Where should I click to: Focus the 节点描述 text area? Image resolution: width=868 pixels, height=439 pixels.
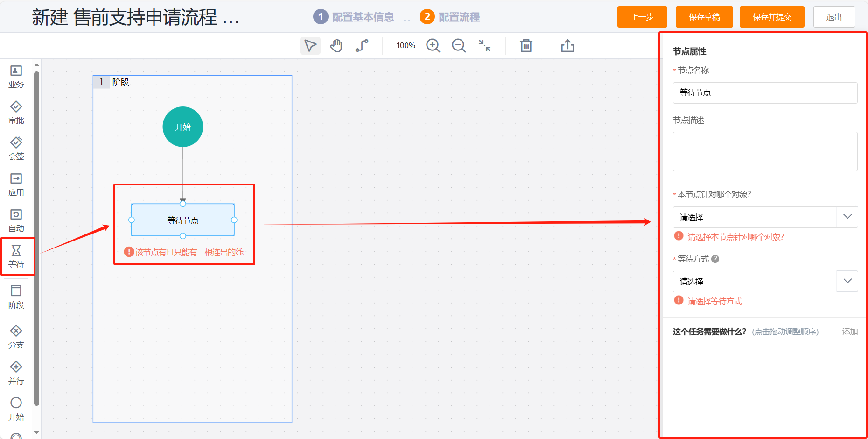click(765, 151)
